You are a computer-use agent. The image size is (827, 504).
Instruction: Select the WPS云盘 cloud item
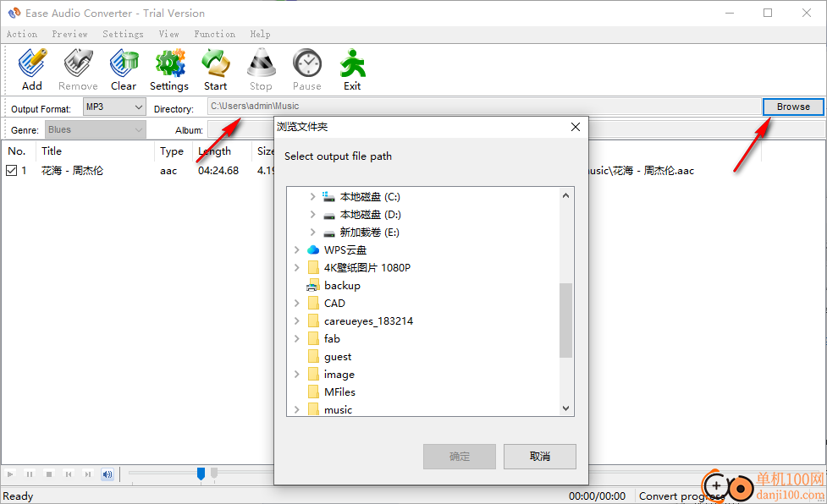[345, 249]
